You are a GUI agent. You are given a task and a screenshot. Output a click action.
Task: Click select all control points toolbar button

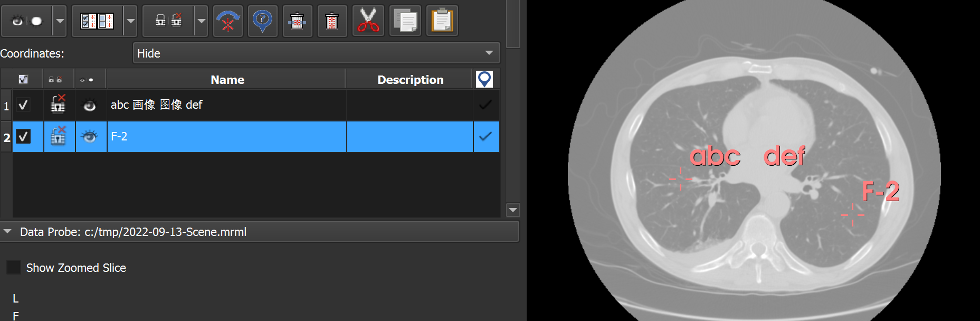coord(97,21)
